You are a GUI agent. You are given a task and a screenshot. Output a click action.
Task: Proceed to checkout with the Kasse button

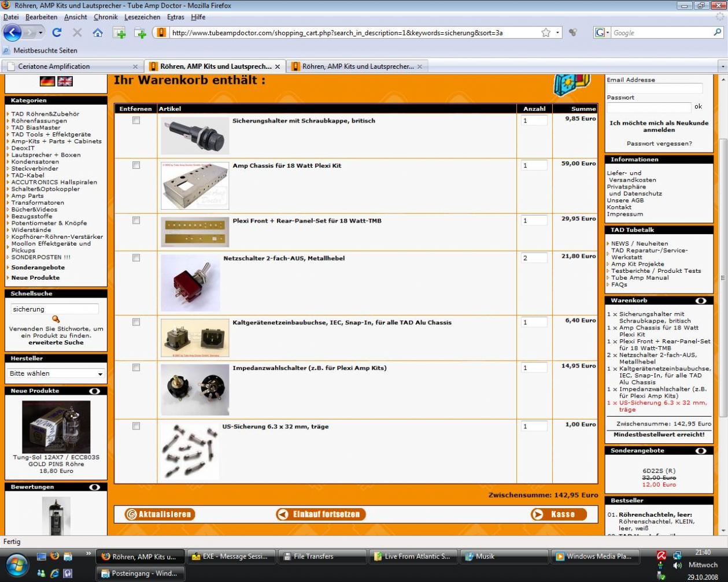(x=559, y=514)
